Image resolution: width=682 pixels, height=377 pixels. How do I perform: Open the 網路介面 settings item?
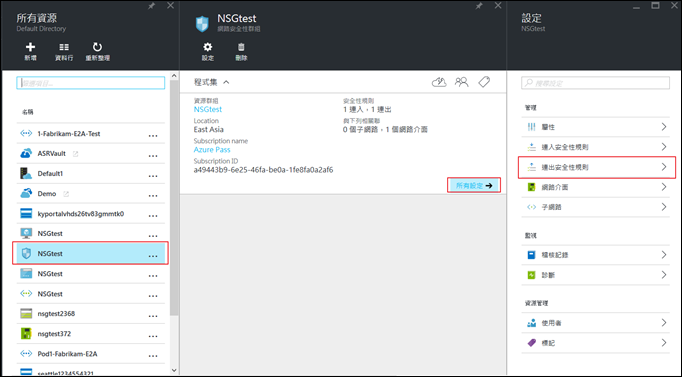point(596,187)
